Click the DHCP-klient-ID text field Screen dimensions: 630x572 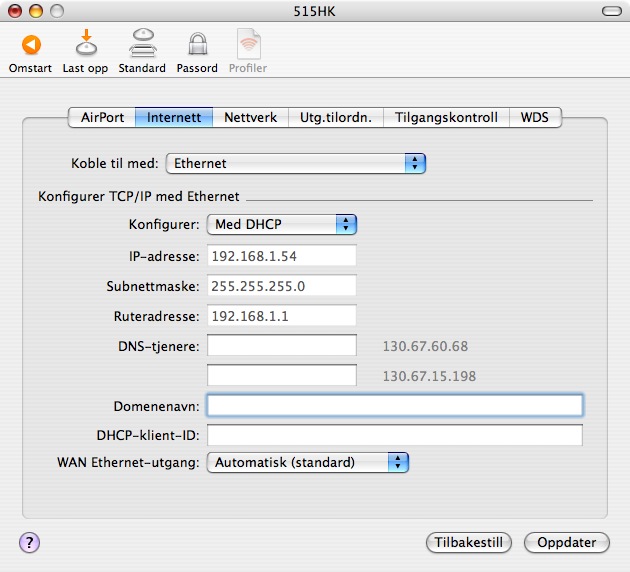395,435
